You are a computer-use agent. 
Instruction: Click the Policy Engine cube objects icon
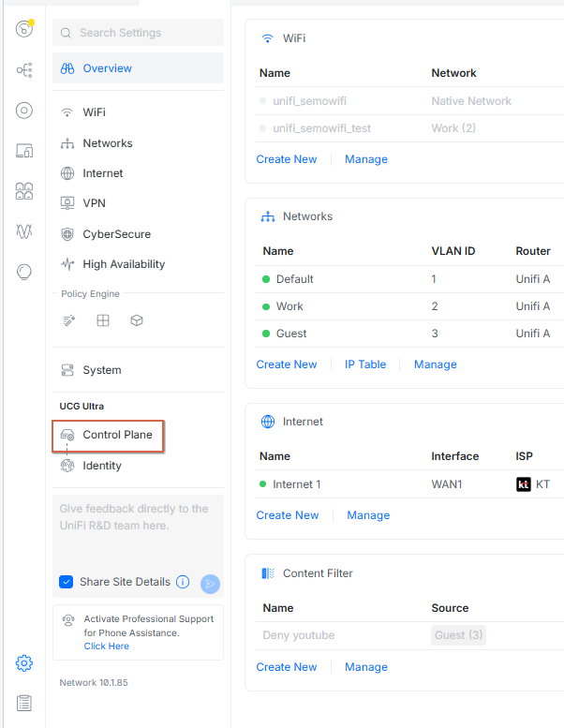(137, 320)
